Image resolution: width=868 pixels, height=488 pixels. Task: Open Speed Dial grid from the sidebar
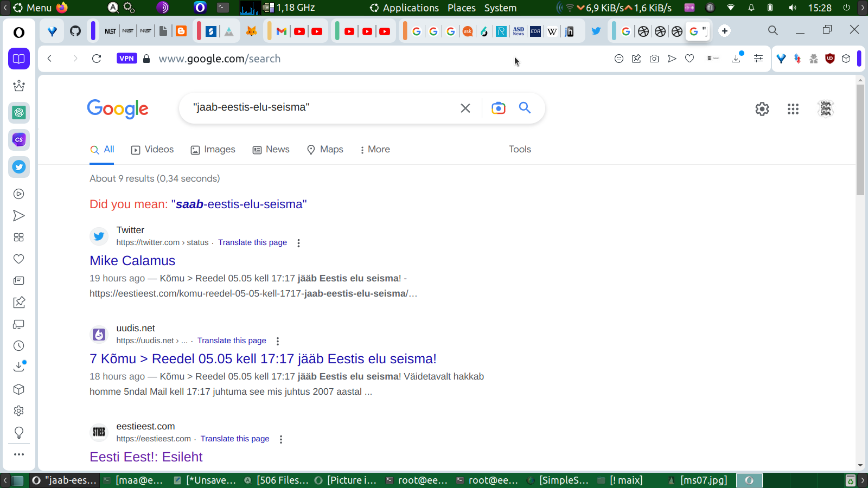pyautogui.click(x=19, y=237)
